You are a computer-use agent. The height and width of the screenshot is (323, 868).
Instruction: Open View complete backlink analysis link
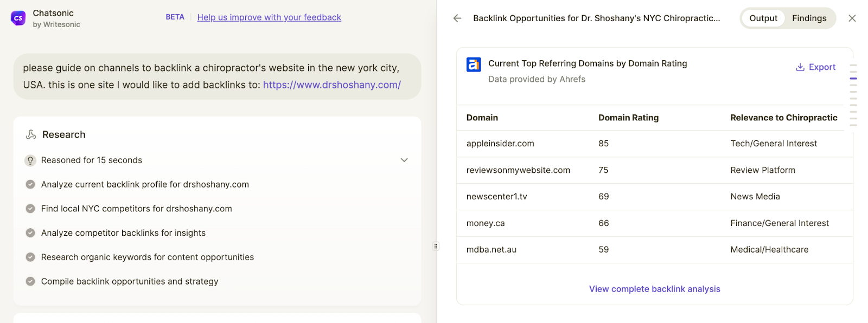pos(654,289)
